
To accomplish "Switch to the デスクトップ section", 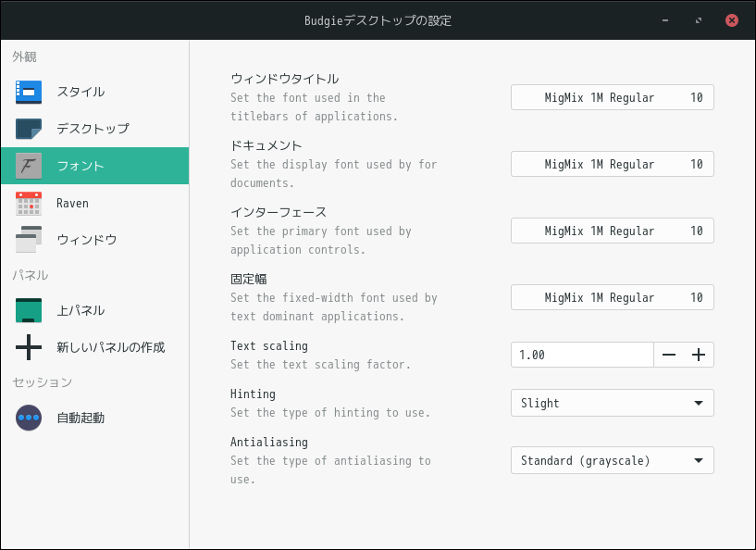I will [x=95, y=129].
